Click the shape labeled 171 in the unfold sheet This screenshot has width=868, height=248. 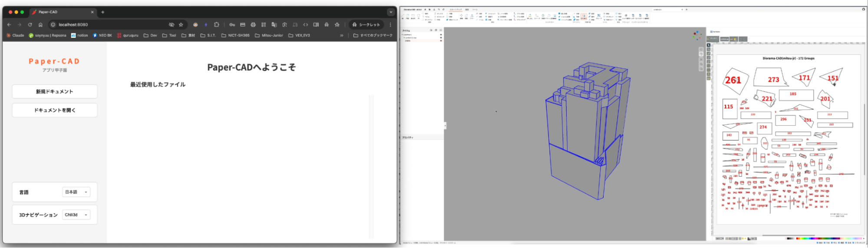click(x=804, y=77)
